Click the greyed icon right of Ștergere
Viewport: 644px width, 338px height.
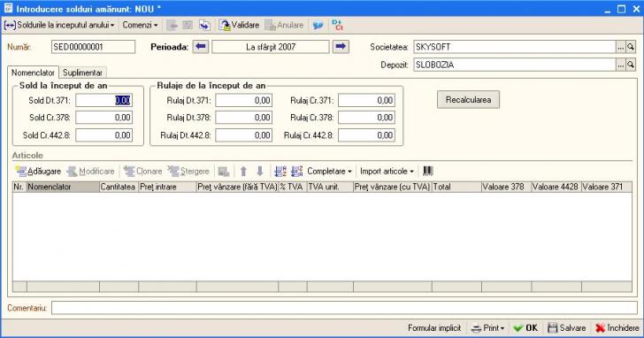pos(224,172)
